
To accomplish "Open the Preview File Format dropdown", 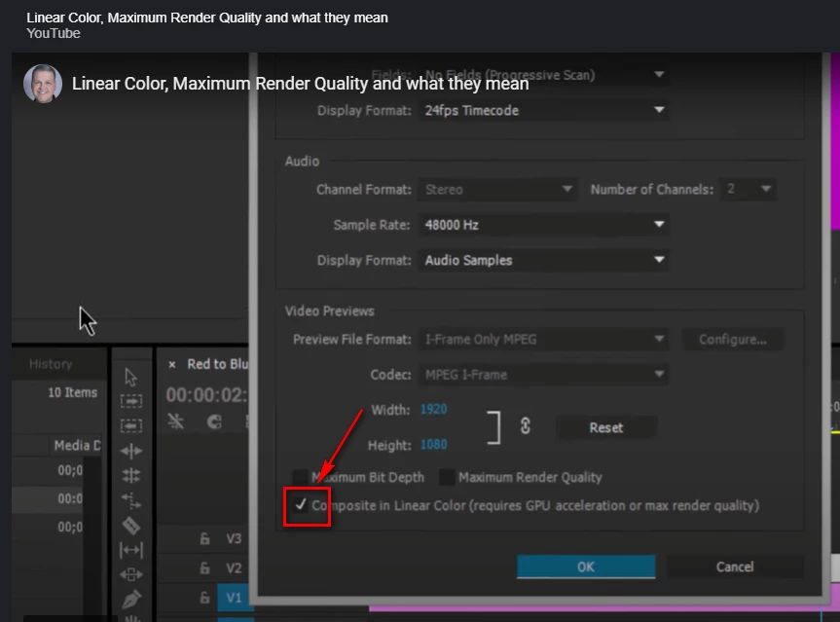I will pos(543,339).
